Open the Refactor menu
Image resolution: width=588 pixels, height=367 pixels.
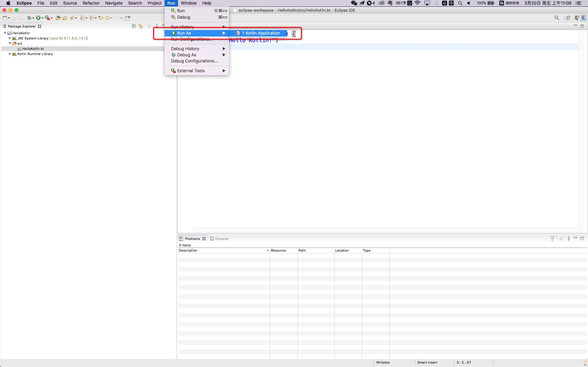[x=91, y=3]
